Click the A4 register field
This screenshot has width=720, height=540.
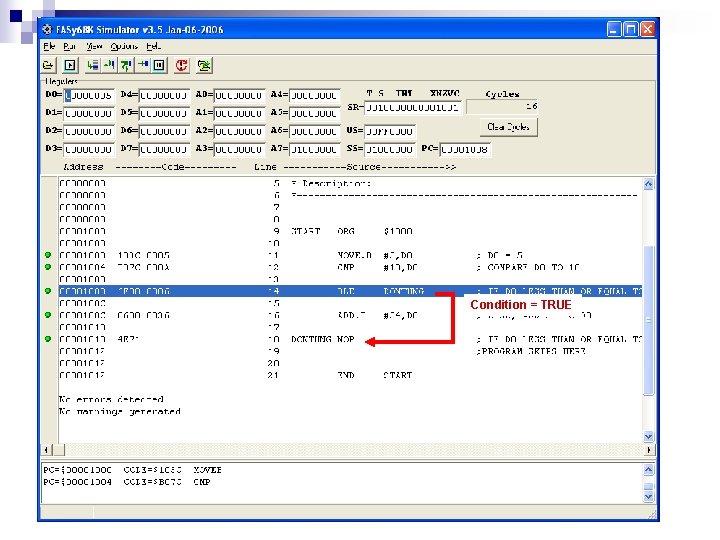click(315, 96)
